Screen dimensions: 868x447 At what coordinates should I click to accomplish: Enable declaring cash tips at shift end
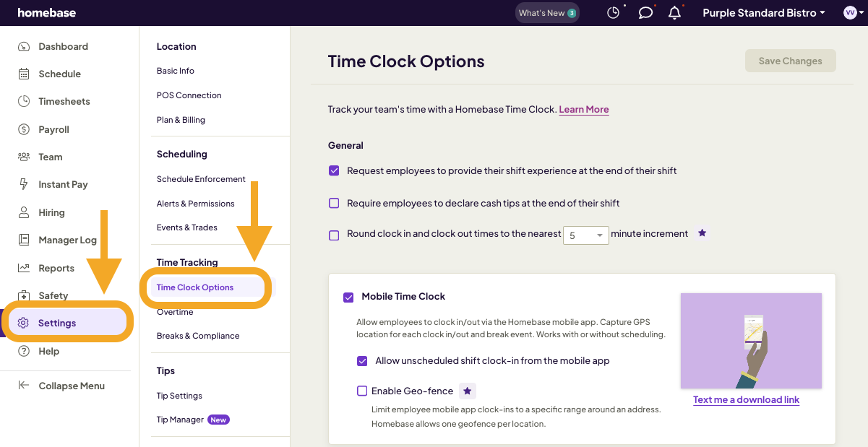pyautogui.click(x=334, y=203)
